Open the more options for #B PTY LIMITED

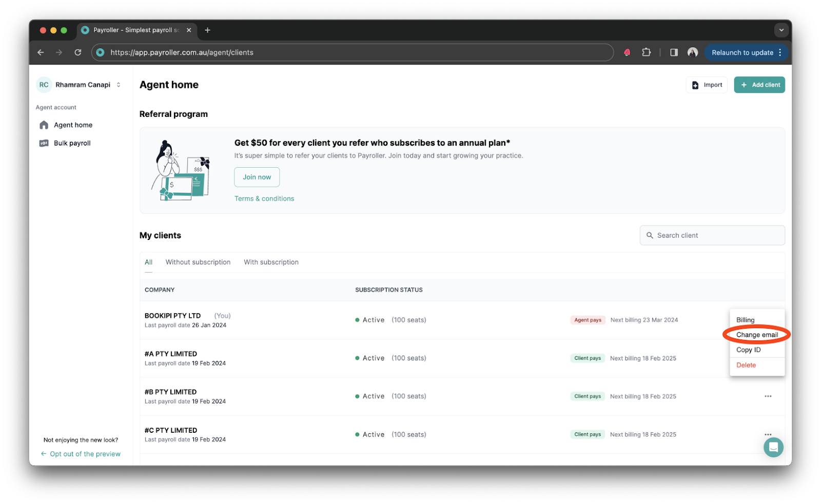pyautogui.click(x=768, y=396)
